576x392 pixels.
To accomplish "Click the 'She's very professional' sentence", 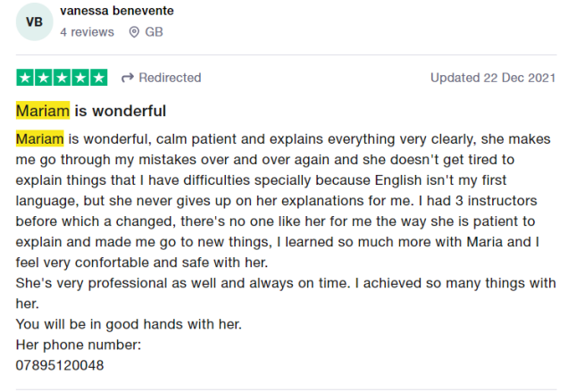I will click(x=286, y=293).
